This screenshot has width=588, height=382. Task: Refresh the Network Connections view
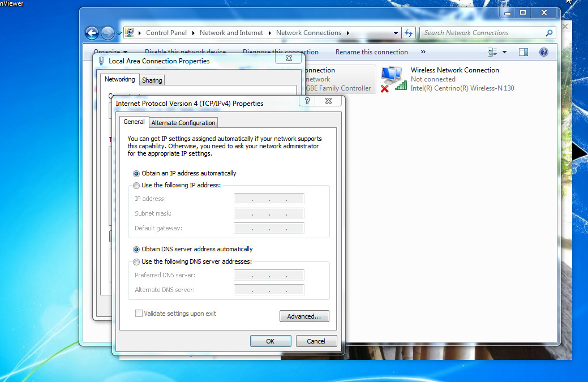[x=409, y=33]
